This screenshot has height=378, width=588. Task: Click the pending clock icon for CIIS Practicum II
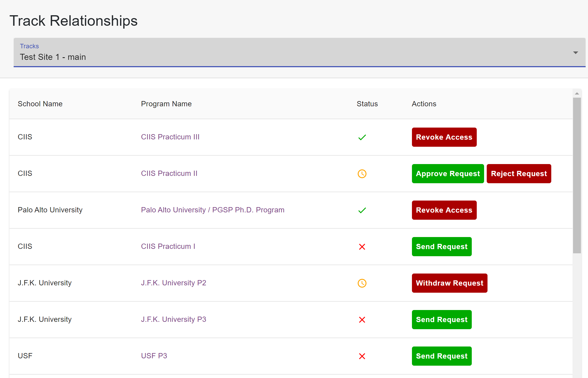pyautogui.click(x=362, y=174)
